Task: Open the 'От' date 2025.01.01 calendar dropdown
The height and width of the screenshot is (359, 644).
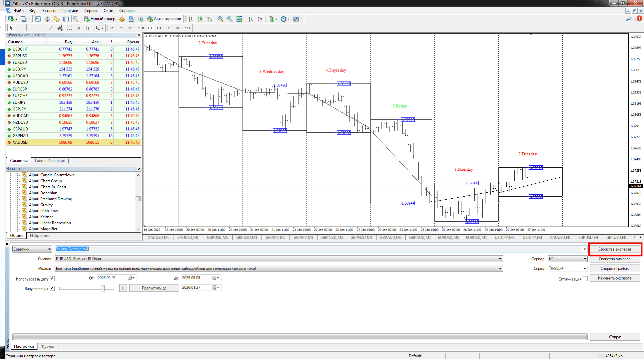Action: click(x=132, y=278)
